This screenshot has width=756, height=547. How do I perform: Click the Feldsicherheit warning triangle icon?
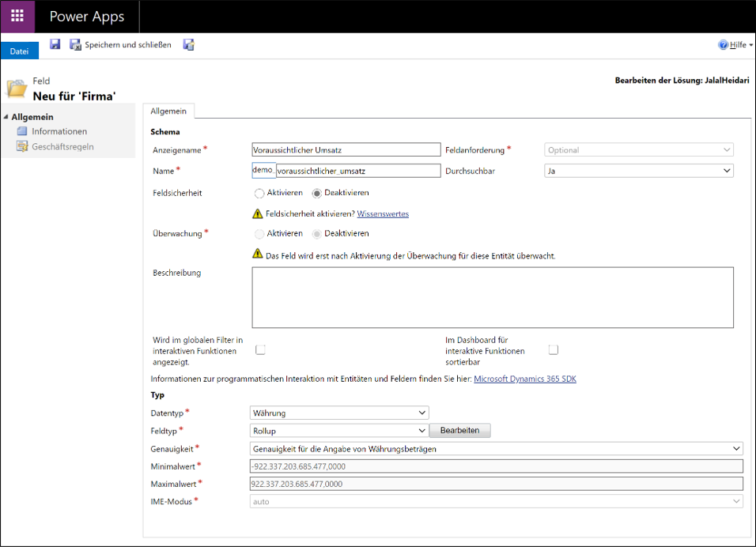click(x=258, y=213)
